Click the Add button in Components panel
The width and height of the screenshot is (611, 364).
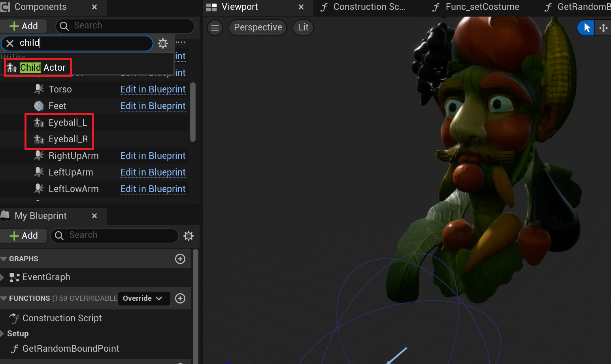pyautogui.click(x=24, y=26)
